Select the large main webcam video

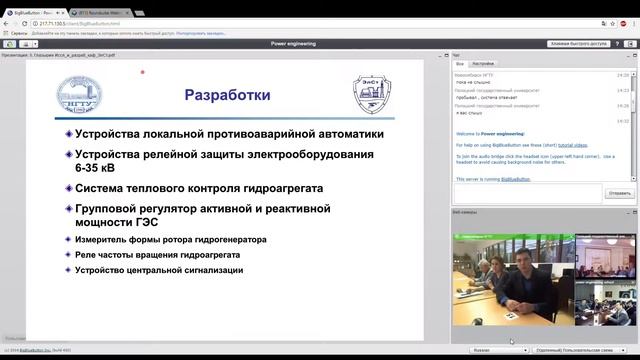[x=513, y=280]
